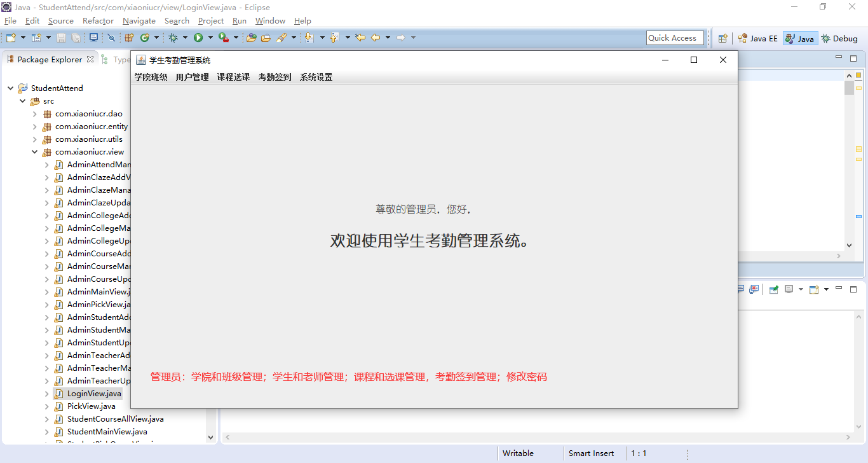Select StudentMainView.java in the tree
Image resolution: width=868 pixels, height=463 pixels.
point(107,432)
